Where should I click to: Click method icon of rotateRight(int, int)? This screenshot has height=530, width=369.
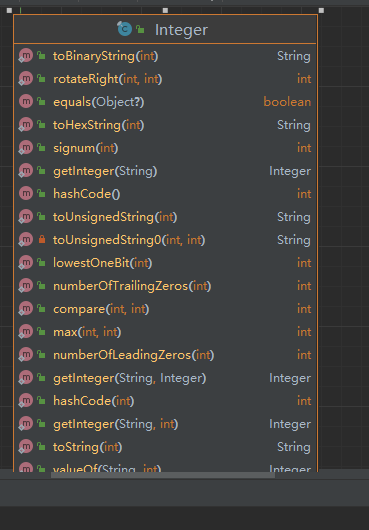click(26, 78)
